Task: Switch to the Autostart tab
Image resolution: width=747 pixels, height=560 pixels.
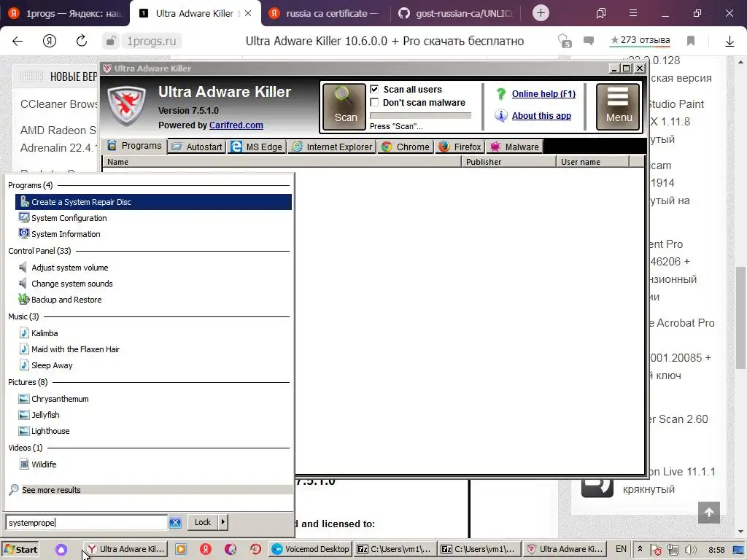Action: [197, 147]
